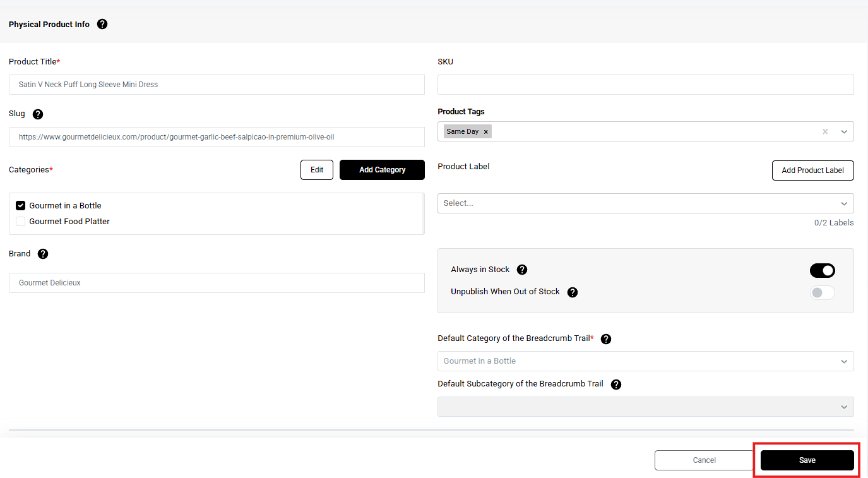Check the Gourmet Food Platter category
The width and height of the screenshot is (868, 478).
pos(21,222)
